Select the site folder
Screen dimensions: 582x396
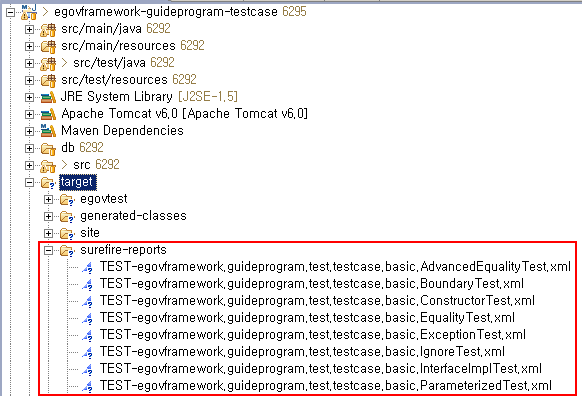point(90,233)
